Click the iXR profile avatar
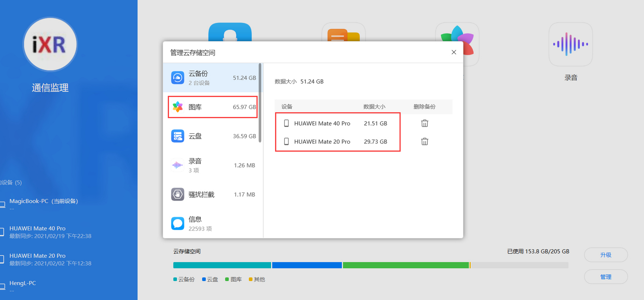This screenshot has height=300, width=644. [x=50, y=45]
